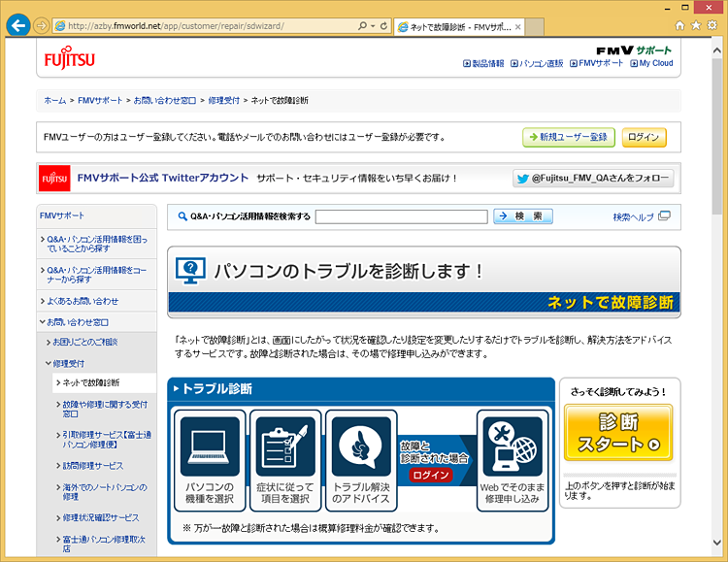Click the FUJITSU logo in header
728x562 pixels.
click(x=69, y=59)
